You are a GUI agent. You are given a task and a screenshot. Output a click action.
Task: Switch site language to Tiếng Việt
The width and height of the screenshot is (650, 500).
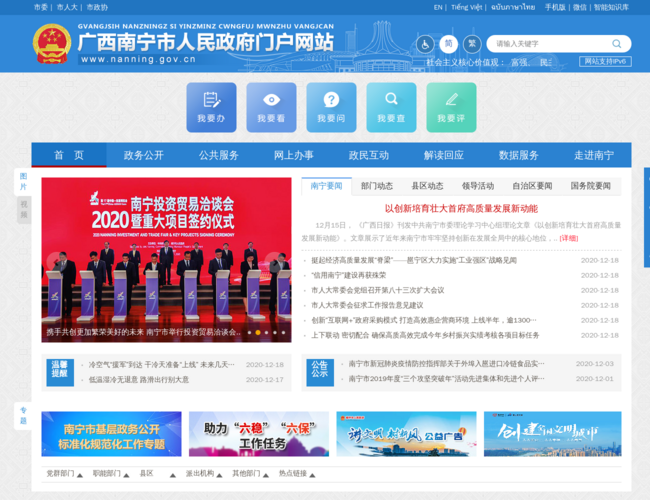pyautogui.click(x=466, y=7)
